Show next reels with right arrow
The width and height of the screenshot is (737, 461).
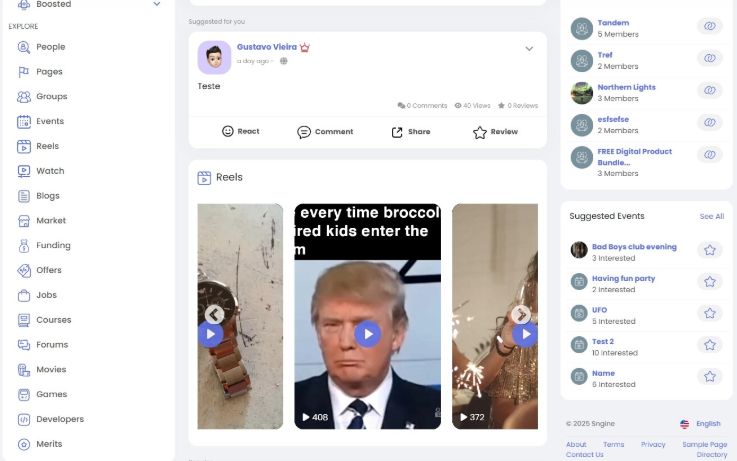(x=521, y=314)
